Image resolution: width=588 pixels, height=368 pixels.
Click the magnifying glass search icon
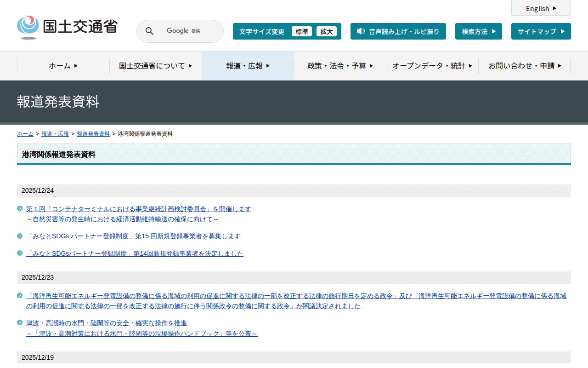pyautogui.click(x=149, y=31)
